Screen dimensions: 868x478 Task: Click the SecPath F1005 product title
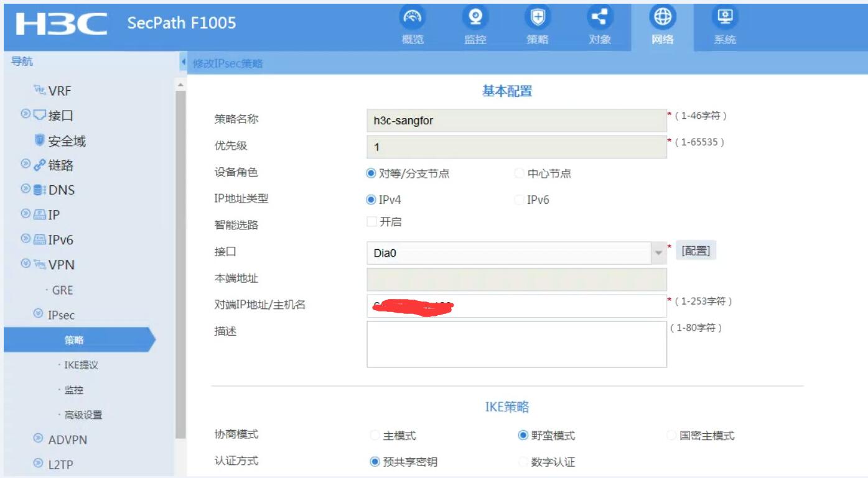tap(182, 24)
